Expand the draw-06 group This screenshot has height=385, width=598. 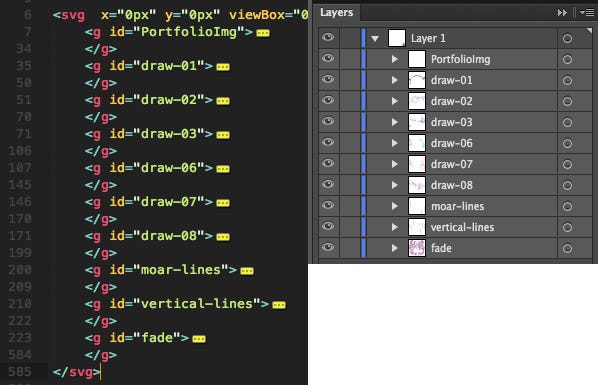click(395, 143)
